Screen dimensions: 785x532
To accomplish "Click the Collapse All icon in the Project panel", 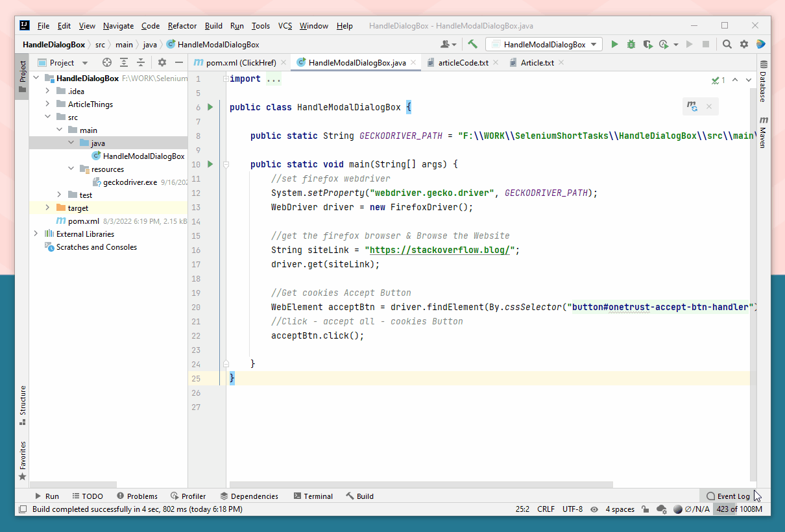I will 140,62.
